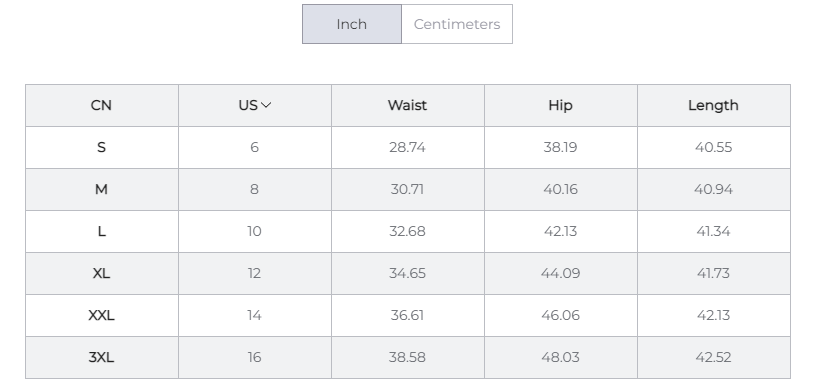
Task: Click US size 6 cell
Action: coord(255,148)
